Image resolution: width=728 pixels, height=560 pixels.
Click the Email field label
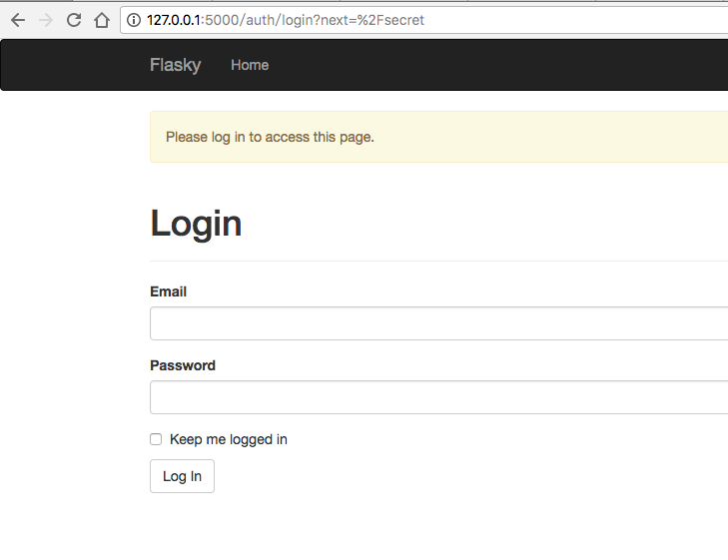tap(168, 291)
